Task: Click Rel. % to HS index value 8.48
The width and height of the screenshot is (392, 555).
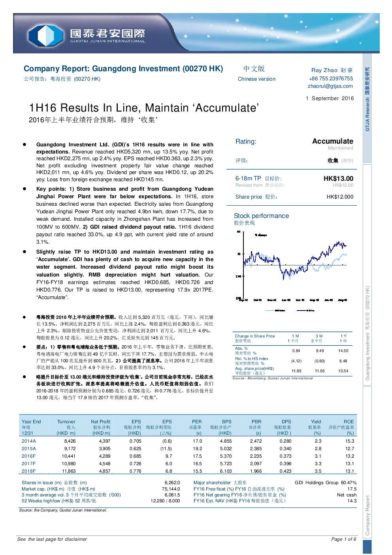Action: tap(343, 361)
